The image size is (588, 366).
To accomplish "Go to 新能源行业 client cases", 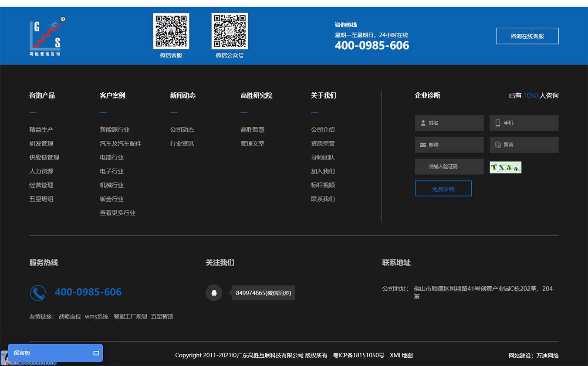I will pos(115,129).
